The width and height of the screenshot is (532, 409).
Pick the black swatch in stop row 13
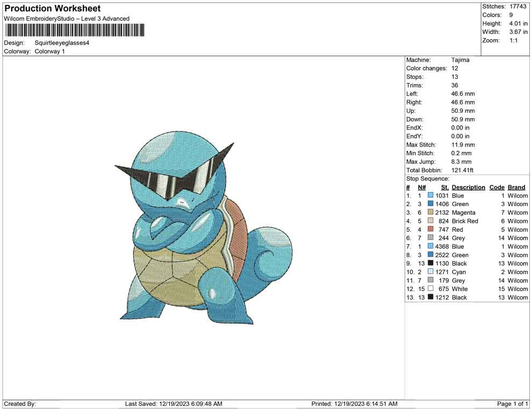(x=430, y=297)
